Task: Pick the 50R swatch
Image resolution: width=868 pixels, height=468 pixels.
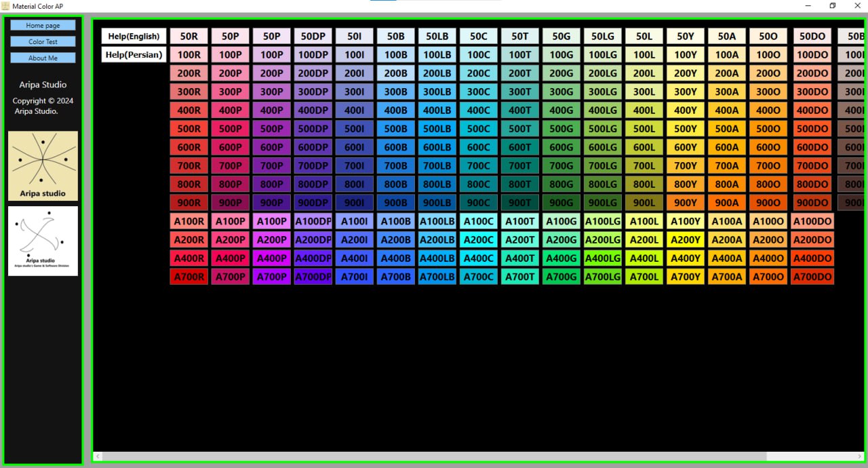Action: tap(189, 36)
